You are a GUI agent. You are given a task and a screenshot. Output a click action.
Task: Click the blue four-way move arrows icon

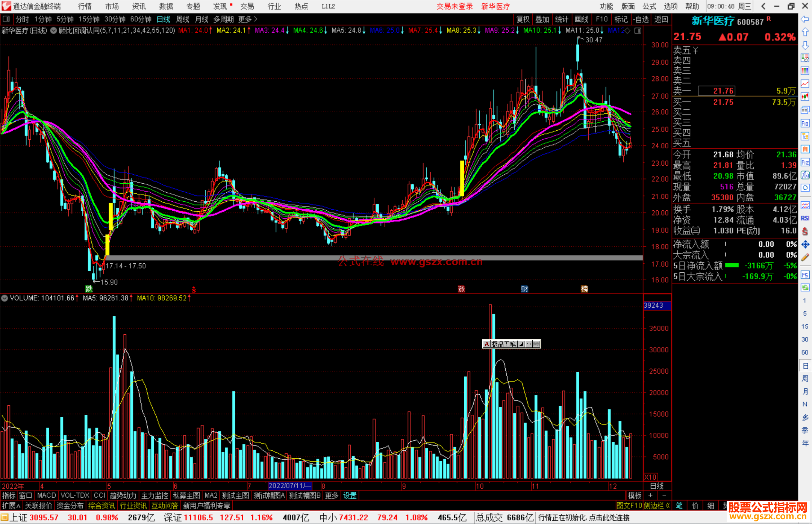805,245
